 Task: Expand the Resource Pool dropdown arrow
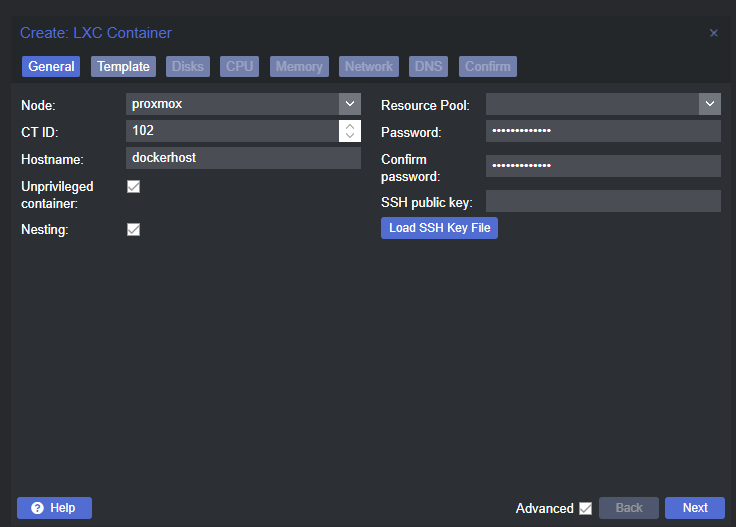coord(710,104)
